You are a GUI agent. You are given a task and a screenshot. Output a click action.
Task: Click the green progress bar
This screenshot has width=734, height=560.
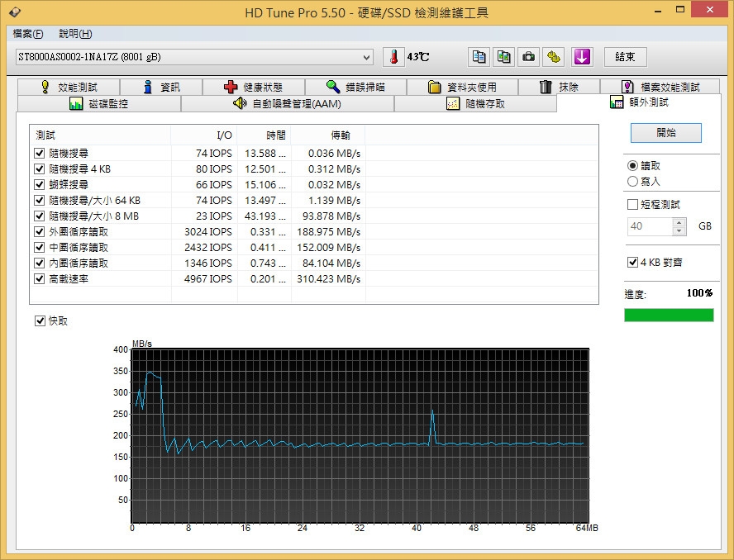669,315
